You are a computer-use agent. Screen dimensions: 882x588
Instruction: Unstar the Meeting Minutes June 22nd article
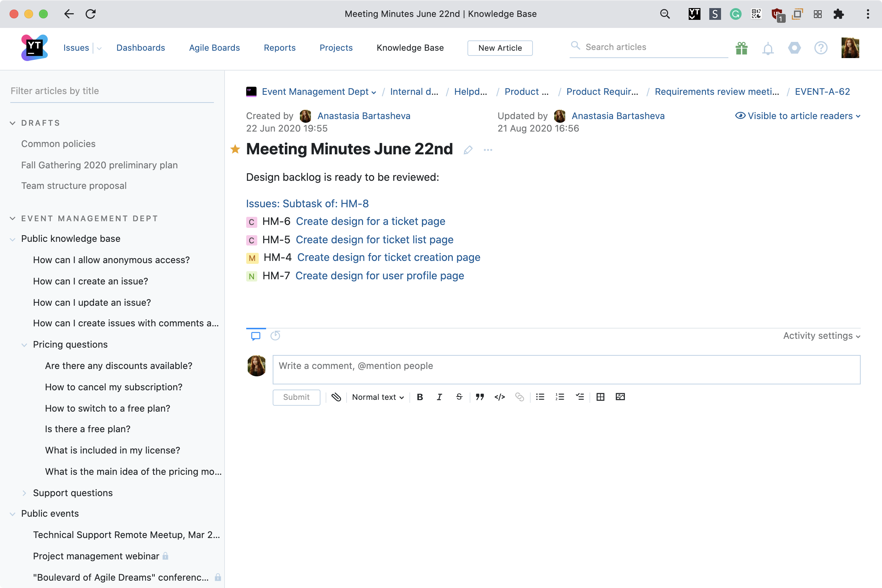tap(235, 149)
